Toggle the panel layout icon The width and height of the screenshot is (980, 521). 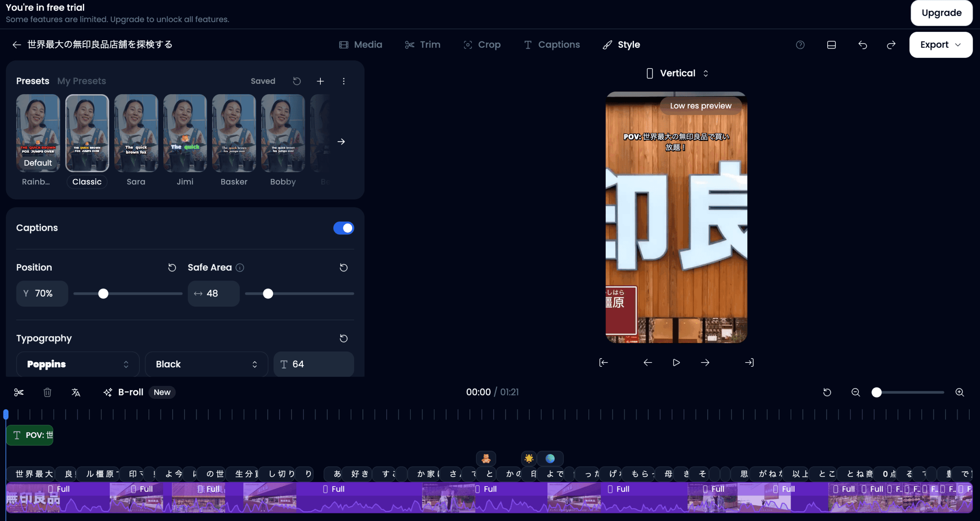pos(831,45)
